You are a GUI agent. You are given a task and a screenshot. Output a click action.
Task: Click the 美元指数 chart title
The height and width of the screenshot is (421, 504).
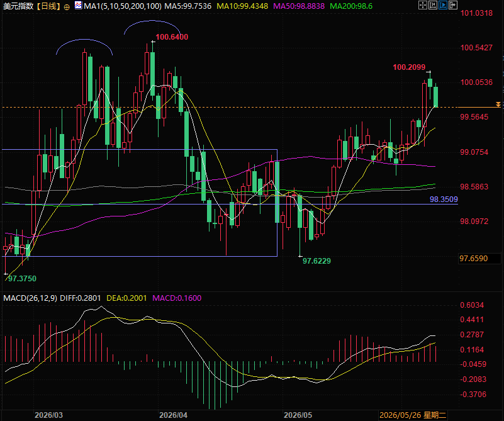[x=18, y=6]
